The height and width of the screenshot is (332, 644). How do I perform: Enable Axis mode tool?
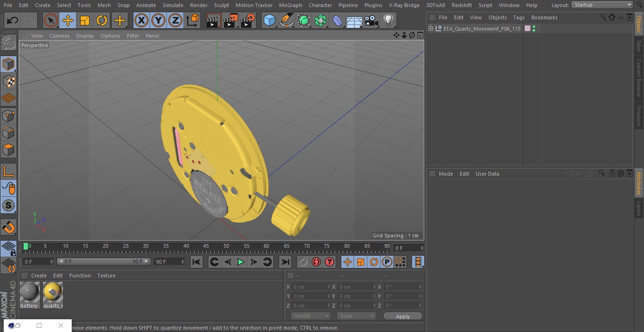pyautogui.click(x=8, y=171)
